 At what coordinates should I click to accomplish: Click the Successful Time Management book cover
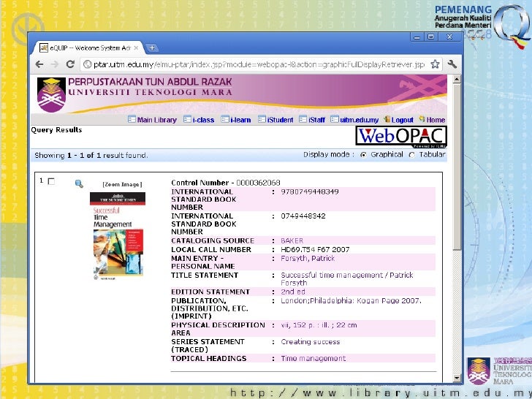[118, 236]
